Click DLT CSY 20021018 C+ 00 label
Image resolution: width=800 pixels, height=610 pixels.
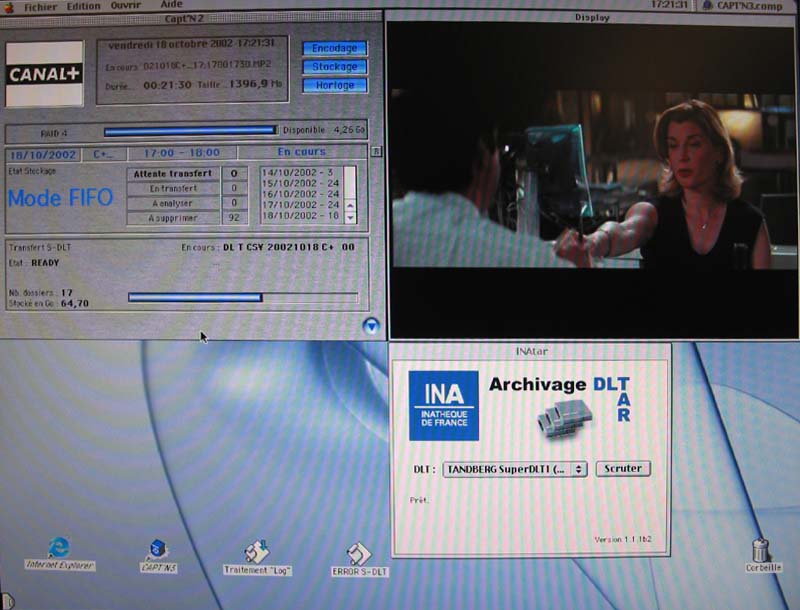pos(289,247)
